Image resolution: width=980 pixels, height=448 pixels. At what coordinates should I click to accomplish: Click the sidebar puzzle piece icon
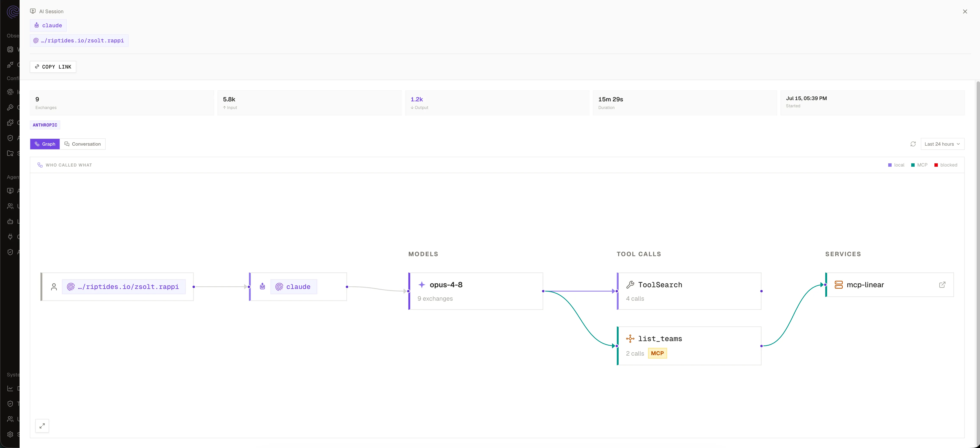(x=10, y=122)
